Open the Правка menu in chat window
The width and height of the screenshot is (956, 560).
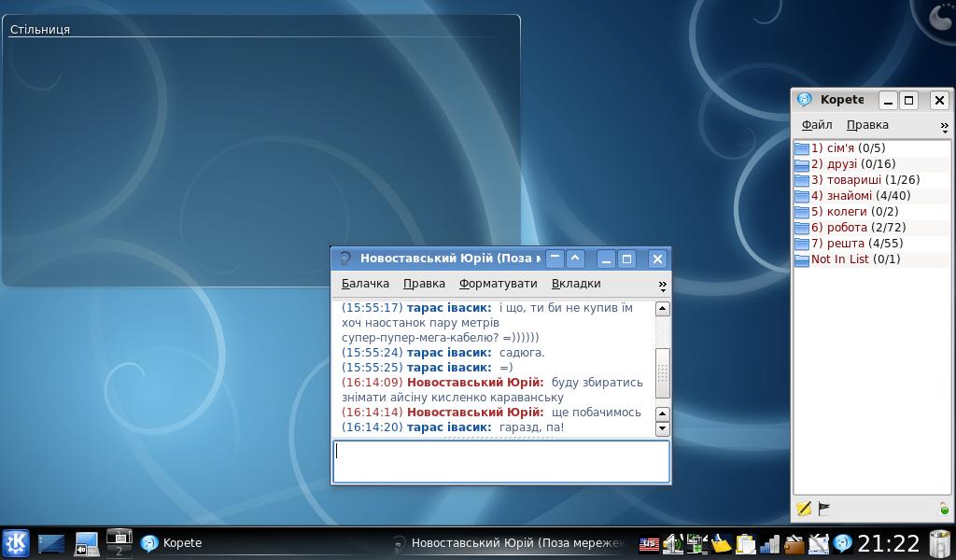tap(424, 284)
